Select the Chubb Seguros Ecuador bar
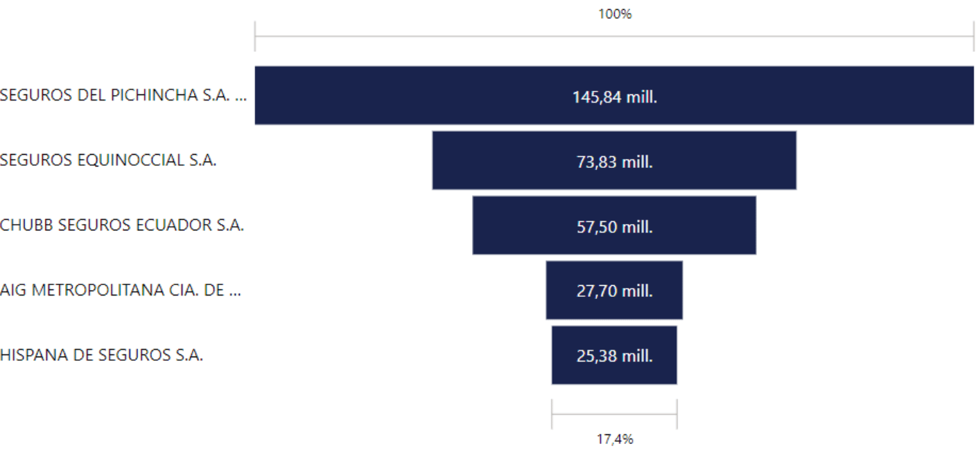This screenshot has width=980, height=453. click(614, 225)
